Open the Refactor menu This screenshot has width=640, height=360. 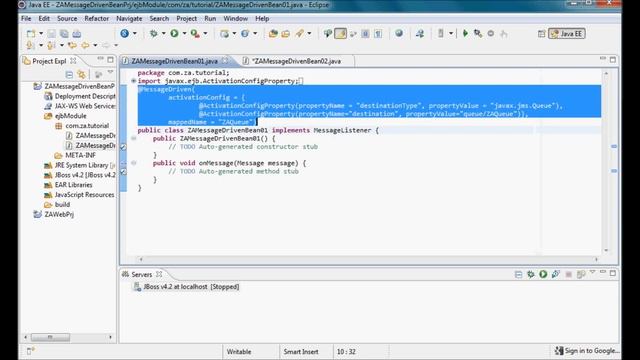pyautogui.click(x=97, y=18)
